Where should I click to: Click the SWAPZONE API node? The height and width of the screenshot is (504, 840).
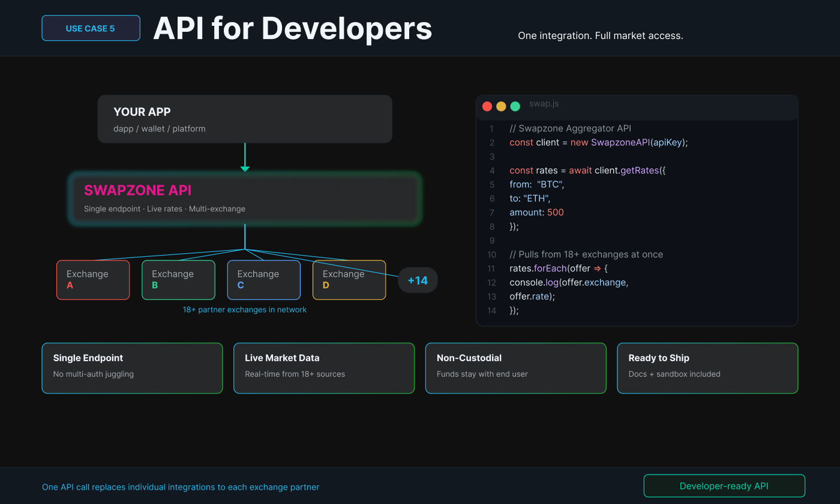click(245, 199)
